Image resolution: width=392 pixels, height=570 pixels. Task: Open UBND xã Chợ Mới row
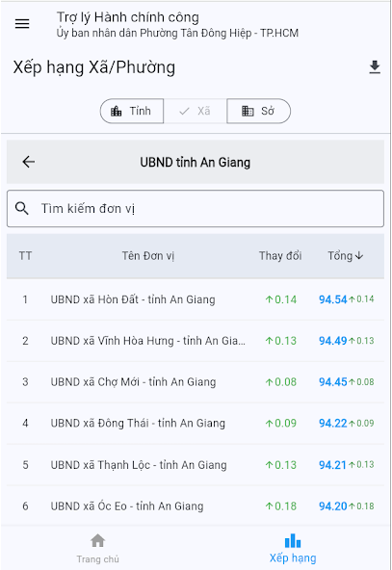[196, 382]
